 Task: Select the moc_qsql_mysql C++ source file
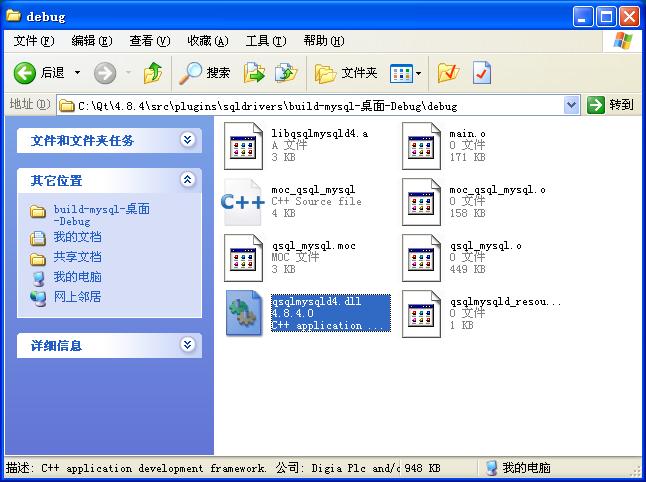click(243, 202)
